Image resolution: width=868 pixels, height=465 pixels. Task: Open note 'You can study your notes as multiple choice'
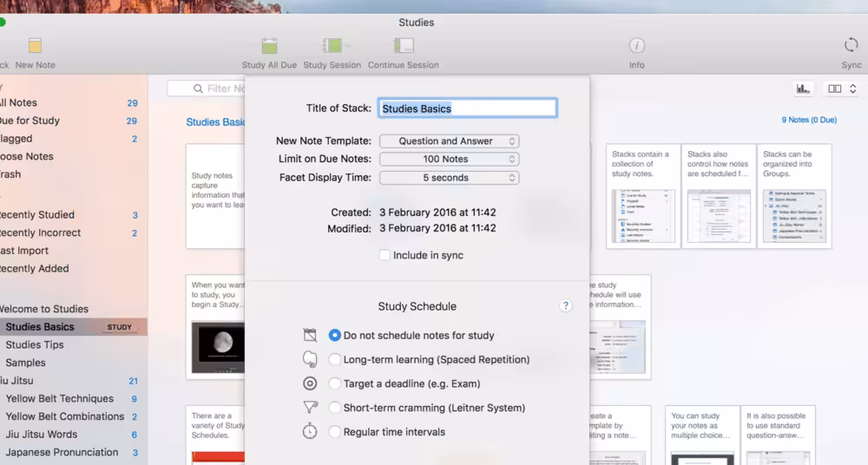(x=702, y=436)
